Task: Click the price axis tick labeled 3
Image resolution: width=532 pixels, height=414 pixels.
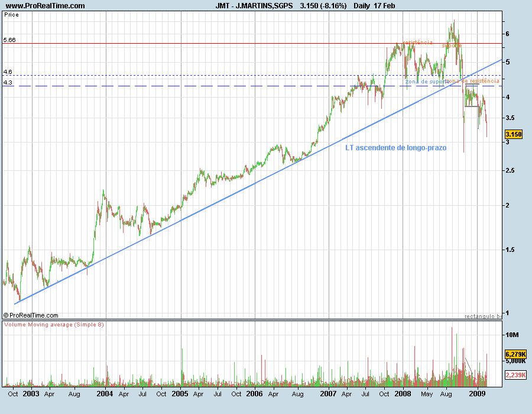Action: pyautogui.click(x=507, y=142)
